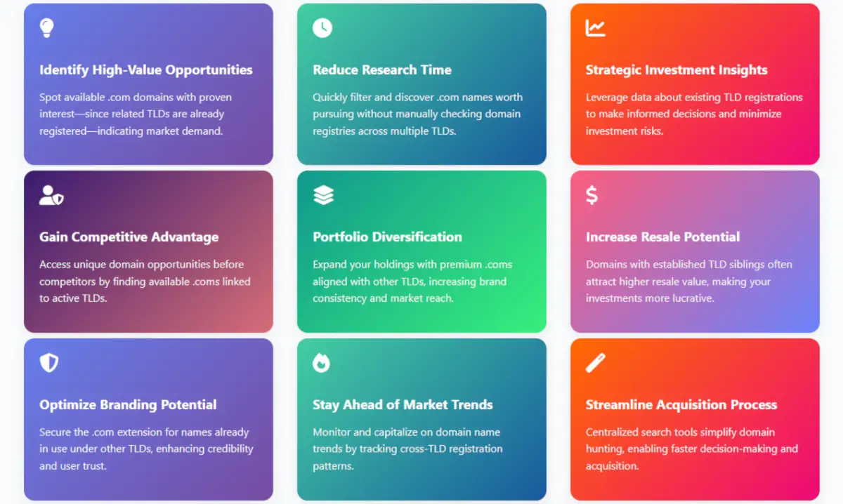Image resolution: width=843 pixels, height=504 pixels.
Task: Click the dollar sign icon
Action: click(592, 195)
